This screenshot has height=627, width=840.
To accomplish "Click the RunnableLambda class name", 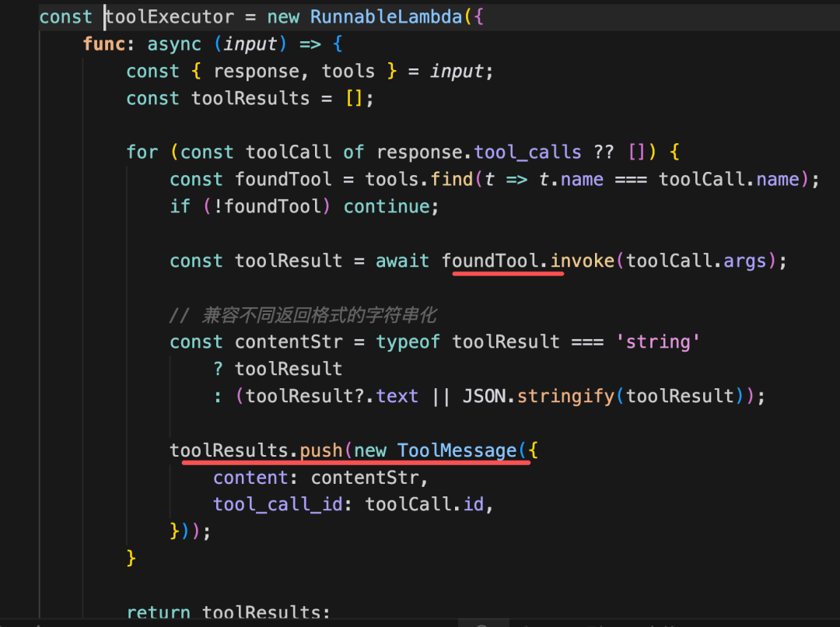I will [386, 17].
